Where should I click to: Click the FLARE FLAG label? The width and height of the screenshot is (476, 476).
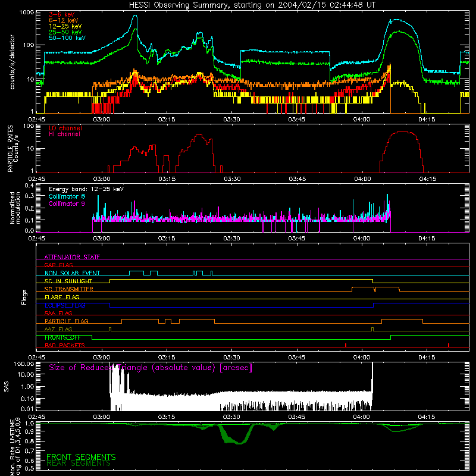62,297
